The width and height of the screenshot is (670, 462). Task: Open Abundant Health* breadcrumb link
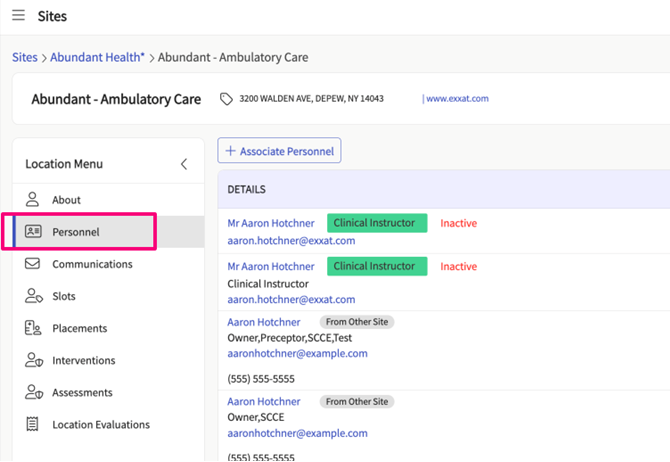click(97, 58)
